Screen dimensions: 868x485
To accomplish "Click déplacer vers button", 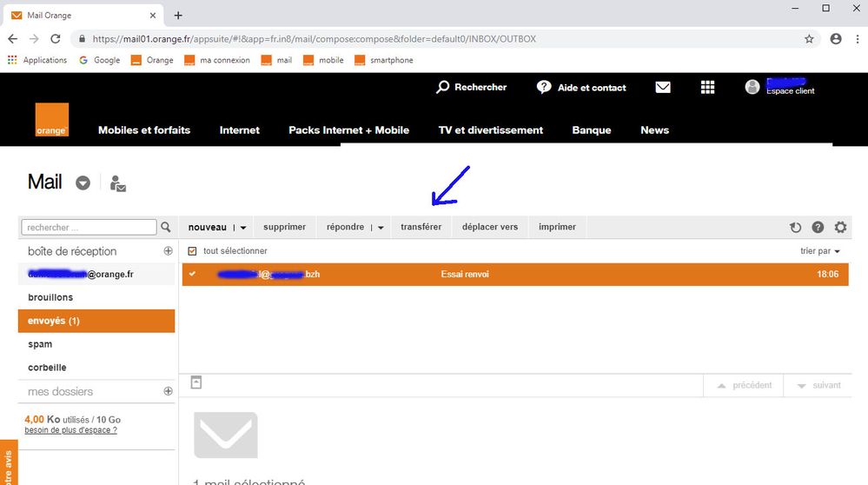I will click(x=490, y=227).
